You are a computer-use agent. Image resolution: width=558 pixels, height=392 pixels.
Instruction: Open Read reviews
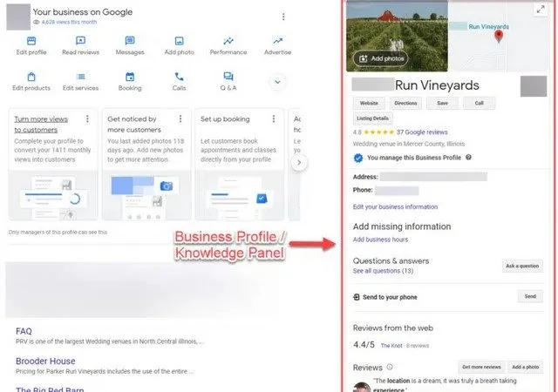(x=80, y=45)
